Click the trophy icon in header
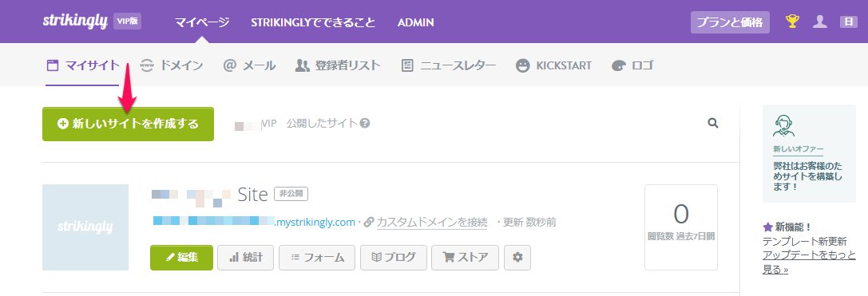The image size is (868, 296). click(793, 22)
